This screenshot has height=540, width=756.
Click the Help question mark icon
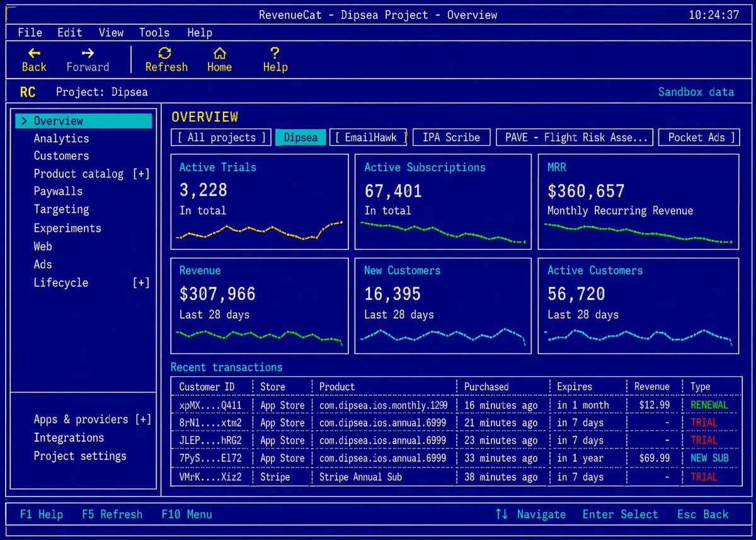(x=275, y=54)
